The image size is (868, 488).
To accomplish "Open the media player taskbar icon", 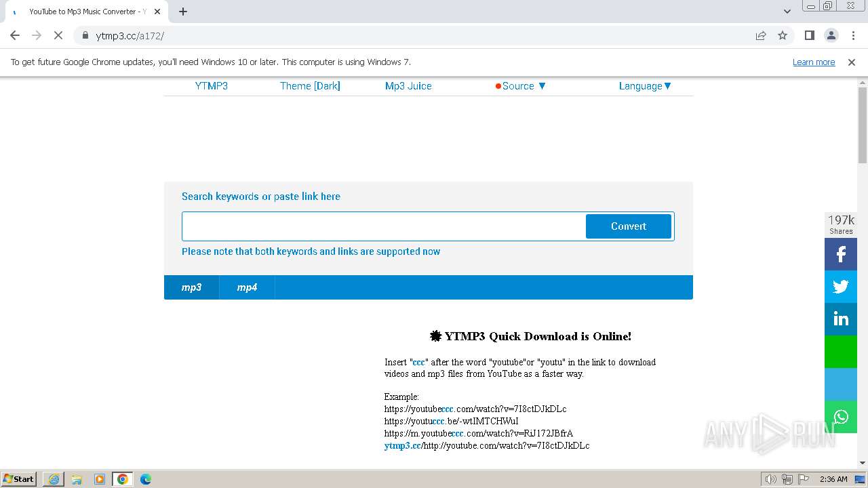I will coord(100,479).
